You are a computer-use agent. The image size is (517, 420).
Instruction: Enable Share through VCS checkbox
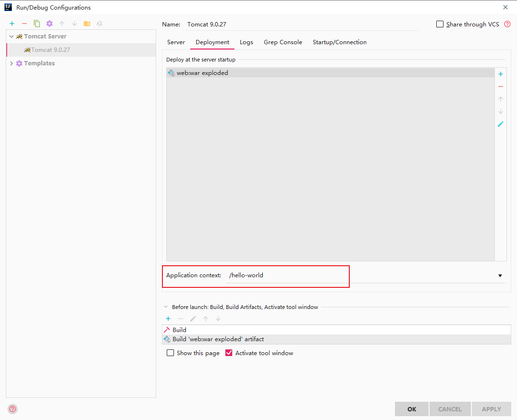(440, 24)
